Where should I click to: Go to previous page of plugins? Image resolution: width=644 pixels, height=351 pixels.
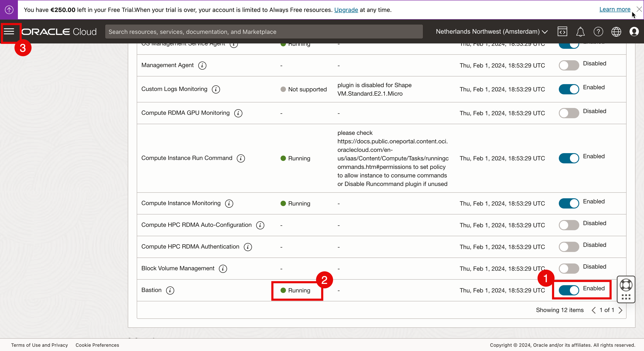coord(594,310)
